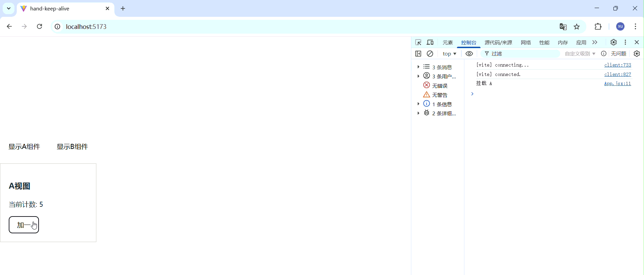Reload the page
644x275 pixels.
[x=39, y=27]
